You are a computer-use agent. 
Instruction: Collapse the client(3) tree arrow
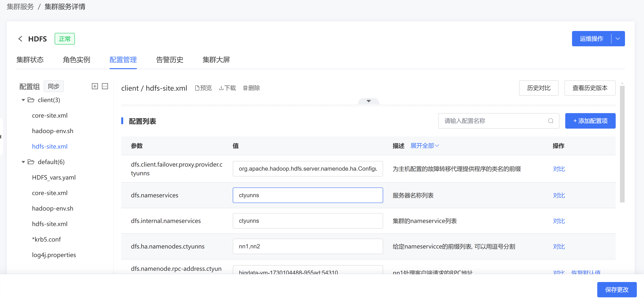(23, 100)
